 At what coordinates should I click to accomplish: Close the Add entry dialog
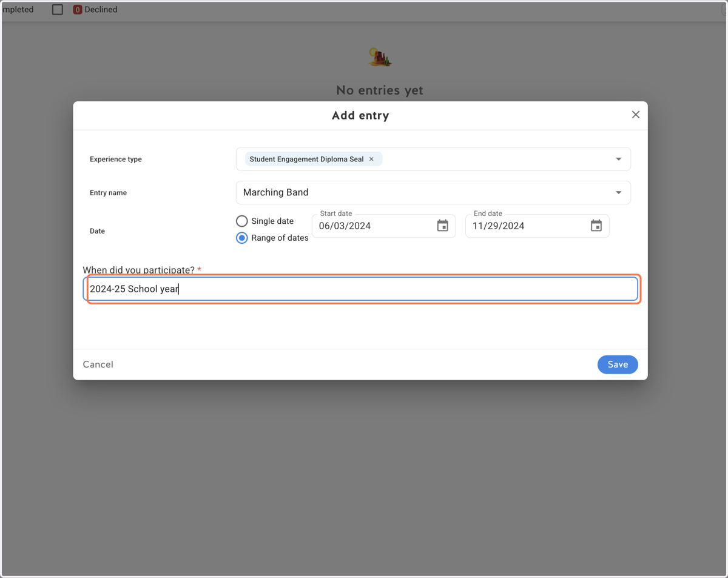point(635,115)
